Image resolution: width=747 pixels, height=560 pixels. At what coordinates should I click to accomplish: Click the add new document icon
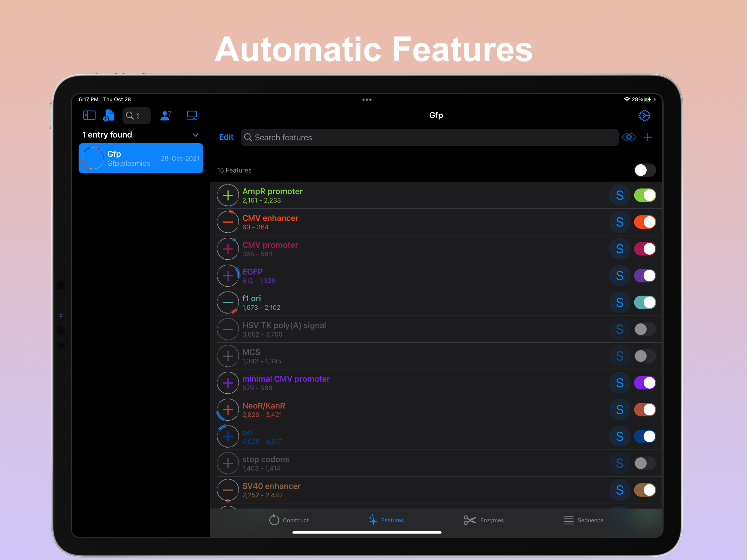pos(109,115)
